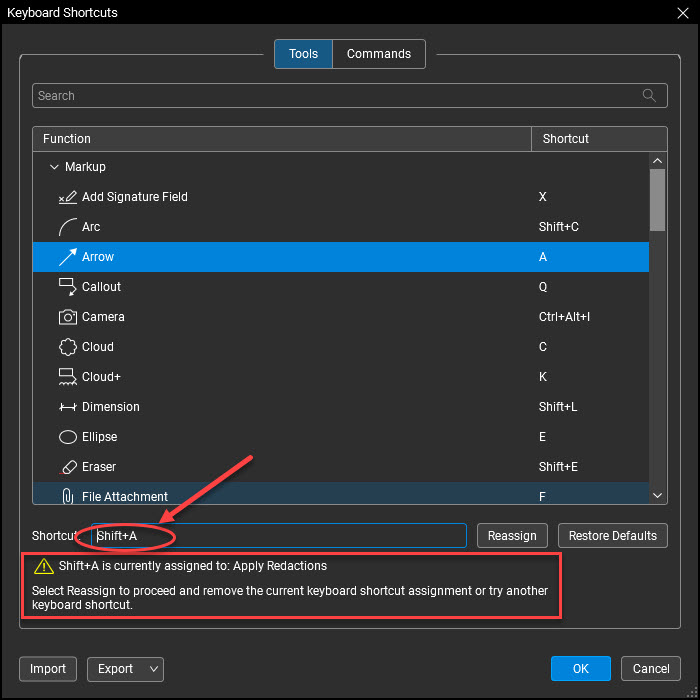700x700 pixels.
Task: Select the File Attachment paperclip icon
Action: [x=68, y=496]
